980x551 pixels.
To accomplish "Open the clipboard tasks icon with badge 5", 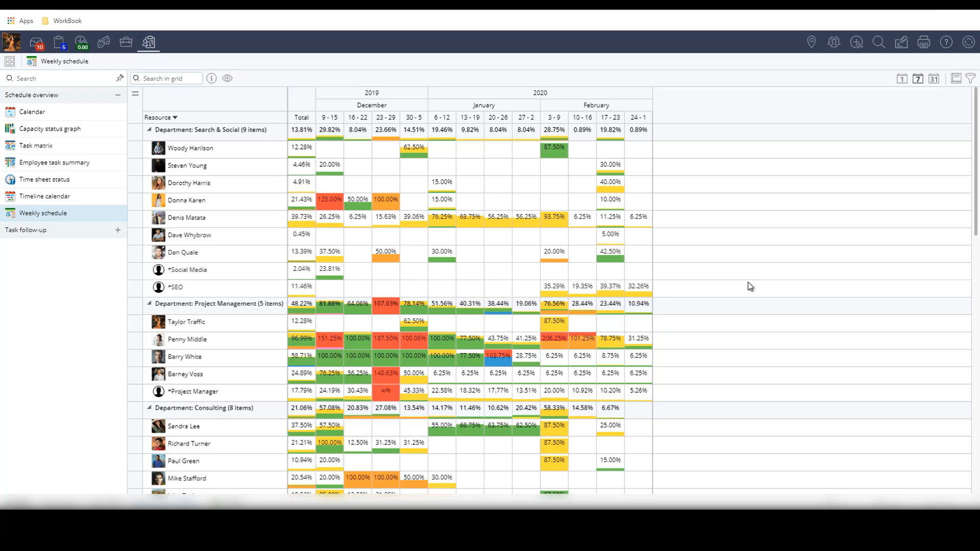I will pos(59,42).
